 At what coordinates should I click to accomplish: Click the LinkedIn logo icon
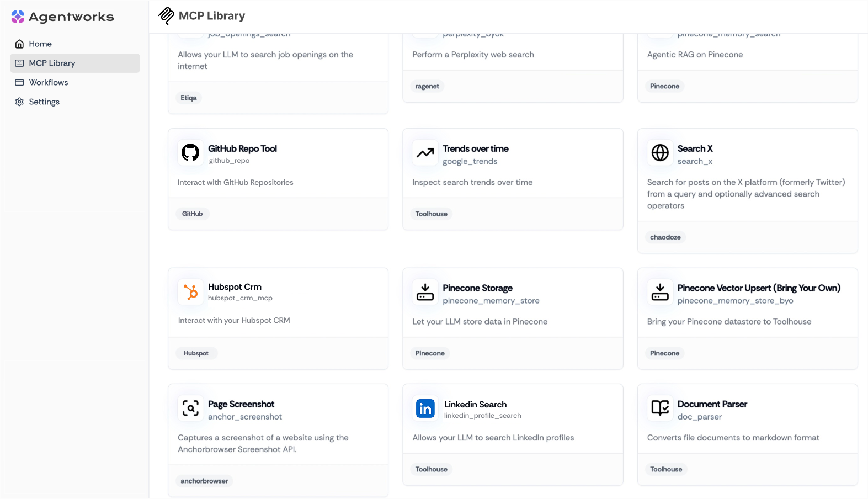pos(425,408)
